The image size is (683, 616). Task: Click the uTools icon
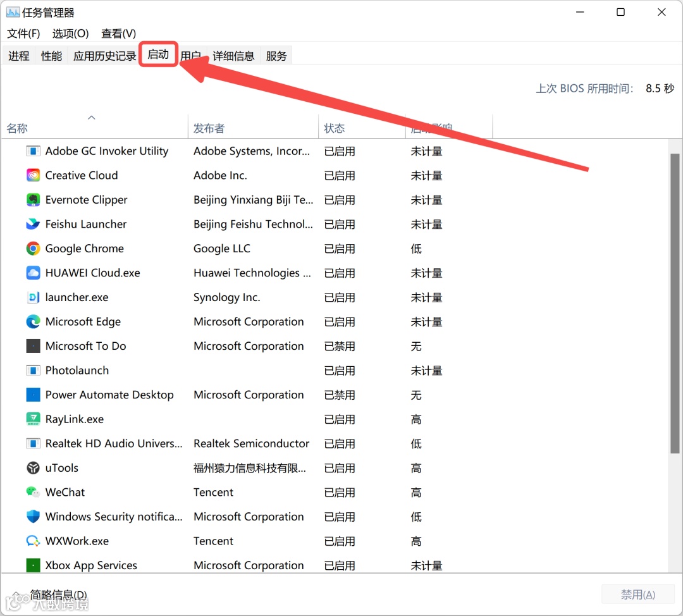pyautogui.click(x=33, y=468)
